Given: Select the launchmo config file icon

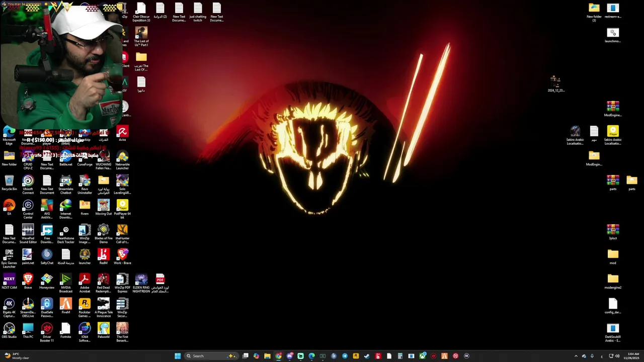Looking at the screenshot, I should point(613,35).
